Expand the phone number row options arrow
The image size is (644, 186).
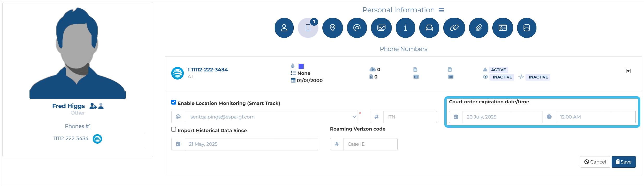628,71
